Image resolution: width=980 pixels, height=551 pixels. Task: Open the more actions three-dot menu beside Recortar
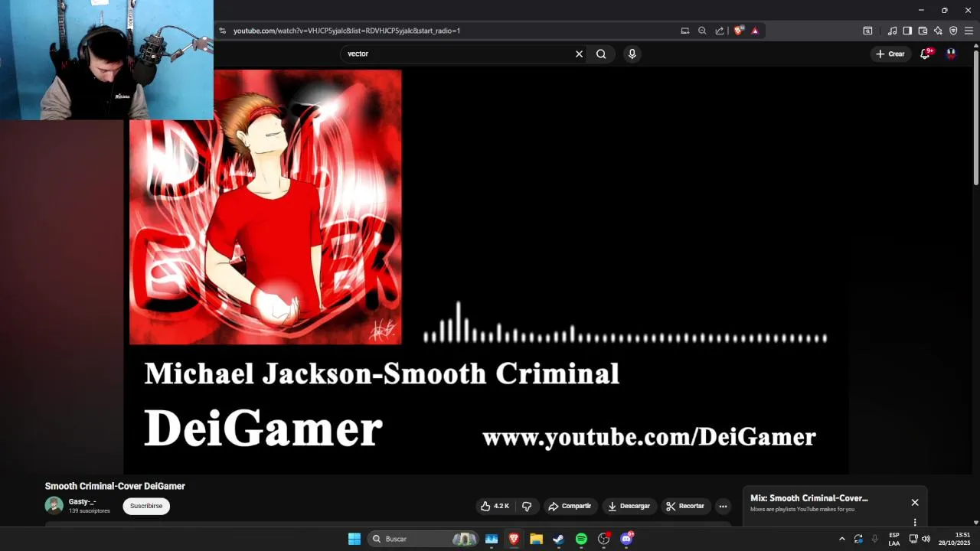(x=723, y=506)
